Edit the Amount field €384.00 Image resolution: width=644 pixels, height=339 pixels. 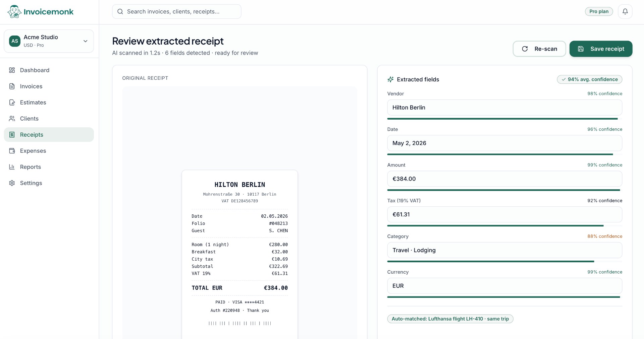[x=504, y=179]
